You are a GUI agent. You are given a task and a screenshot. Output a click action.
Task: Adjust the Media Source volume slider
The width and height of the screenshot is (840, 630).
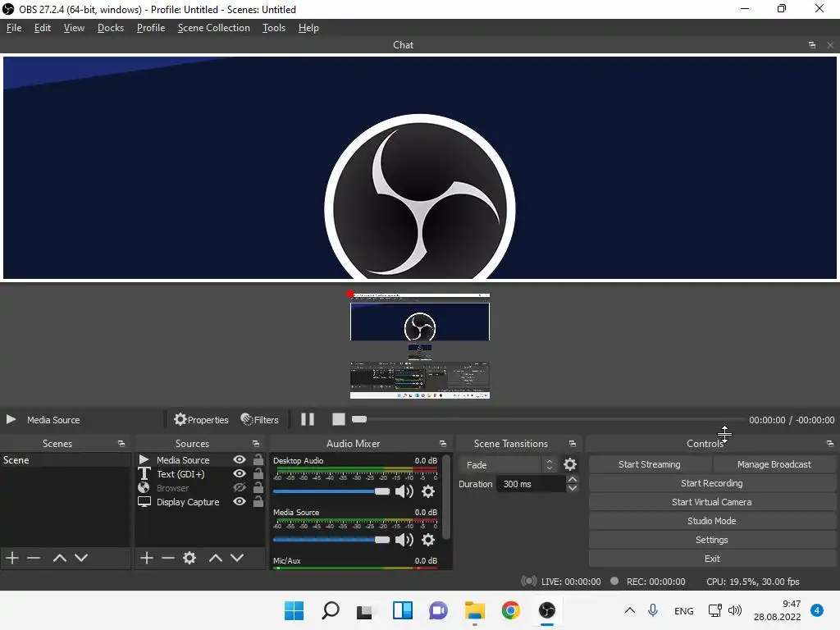[331, 540]
